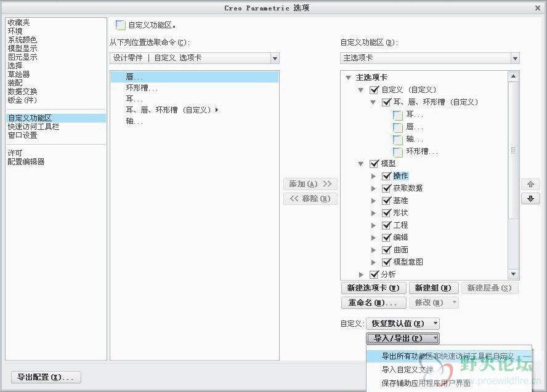Collapse the 自定义 (自定义) tree node
Image resolution: width=547 pixels, height=392 pixels.
tap(361, 90)
